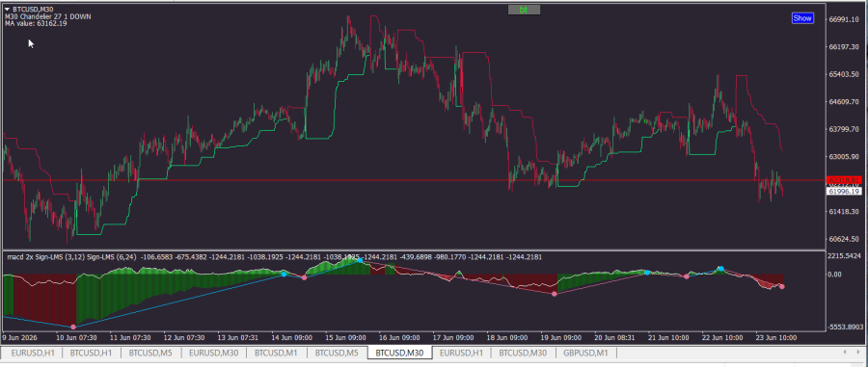Click the -5553.8903 indicator scale value
The height and width of the screenshot is (367, 868).
(846, 328)
